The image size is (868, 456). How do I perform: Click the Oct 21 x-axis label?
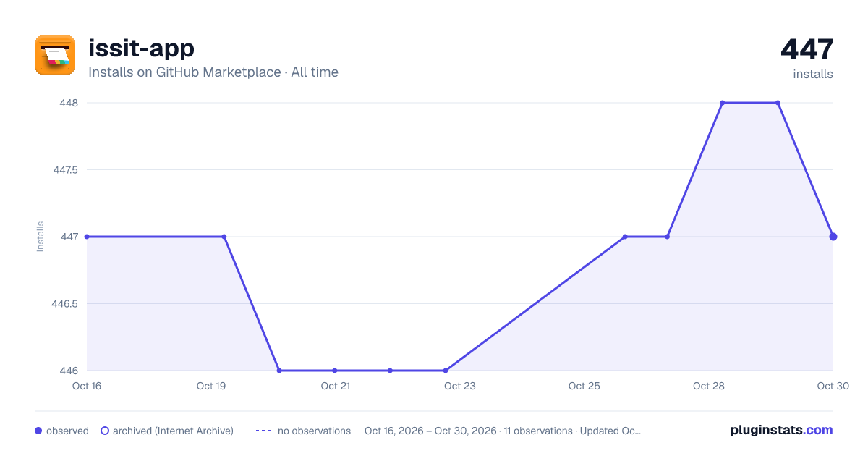(336, 386)
